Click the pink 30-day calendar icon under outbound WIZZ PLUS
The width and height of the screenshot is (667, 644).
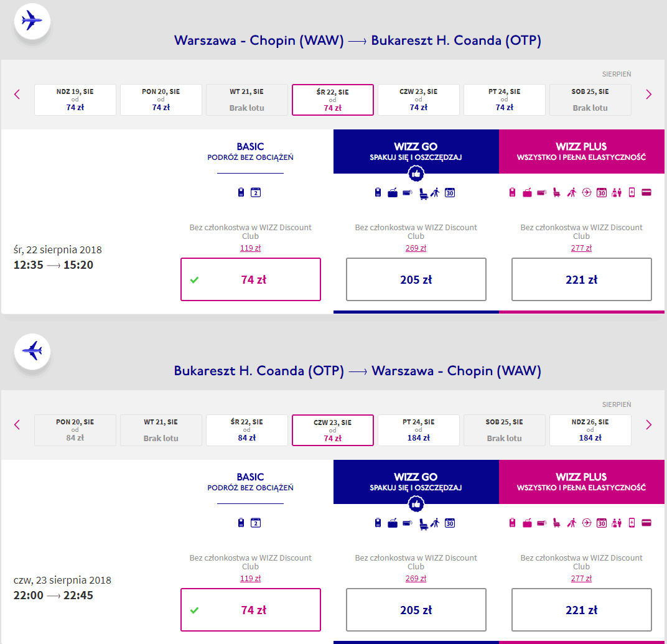602,193
